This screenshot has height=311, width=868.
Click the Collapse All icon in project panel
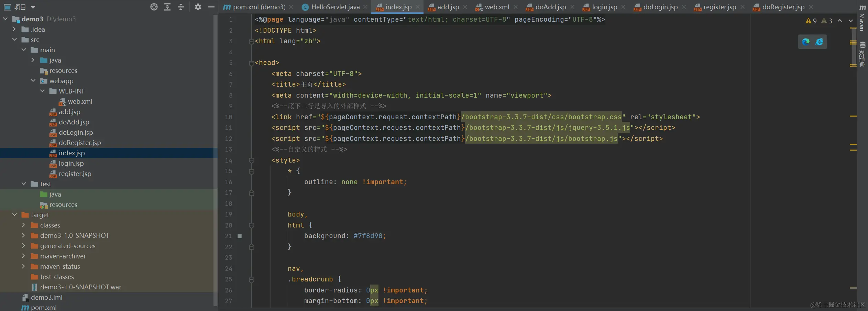click(181, 7)
